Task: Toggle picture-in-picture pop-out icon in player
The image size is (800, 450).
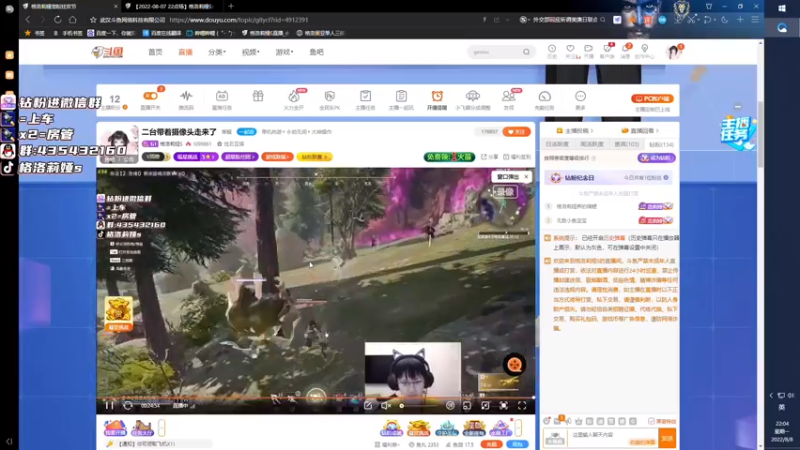Action: [467, 406]
